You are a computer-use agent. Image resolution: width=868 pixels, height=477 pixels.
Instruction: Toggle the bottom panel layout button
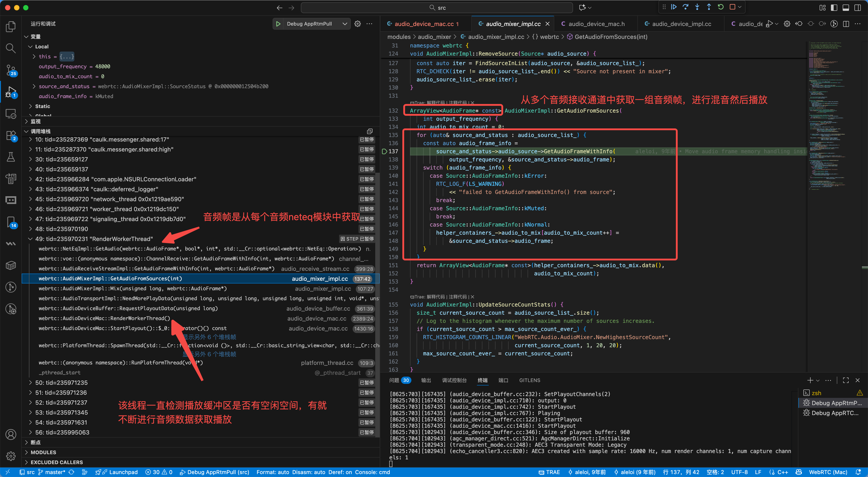click(x=846, y=7)
